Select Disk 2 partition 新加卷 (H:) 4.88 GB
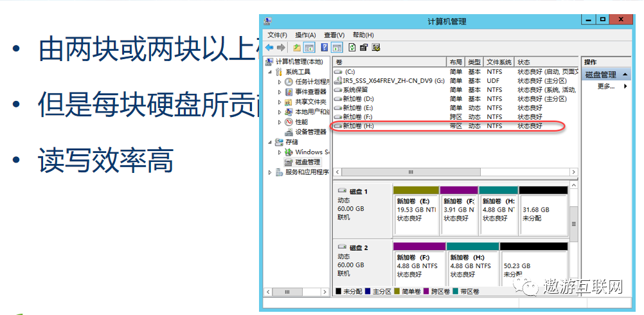The image size is (644, 315). [473, 264]
